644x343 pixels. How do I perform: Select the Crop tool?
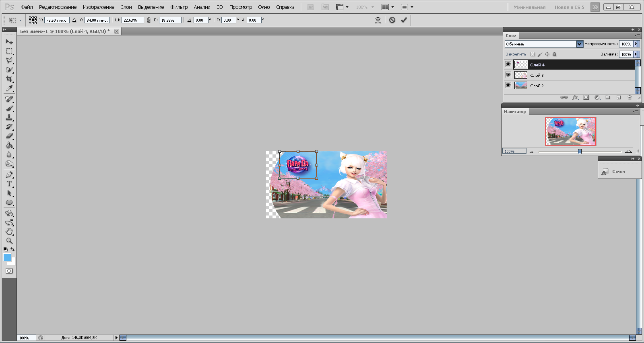[9, 79]
